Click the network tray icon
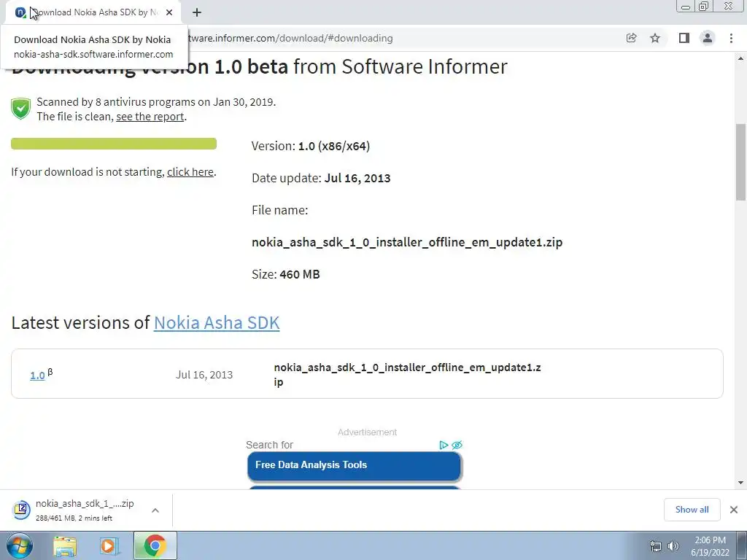The height and width of the screenshot is (560, 747). pyautogui.click(x=656, y=546)
